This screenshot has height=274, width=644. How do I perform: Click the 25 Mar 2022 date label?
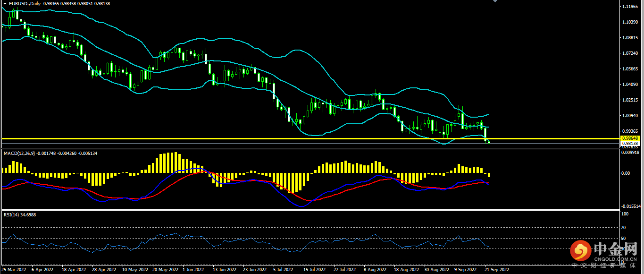14,270
